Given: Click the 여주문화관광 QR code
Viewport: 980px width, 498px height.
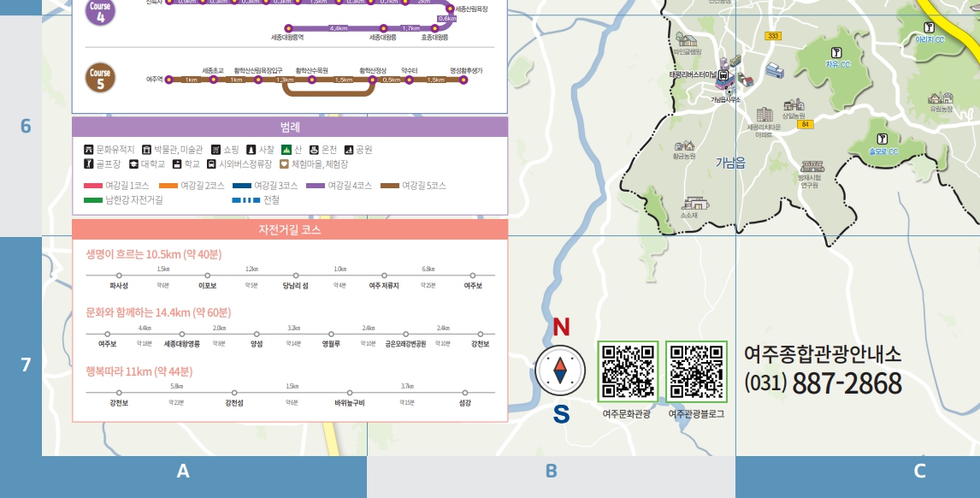Looking at the screenshot, I should click(628, 371).
